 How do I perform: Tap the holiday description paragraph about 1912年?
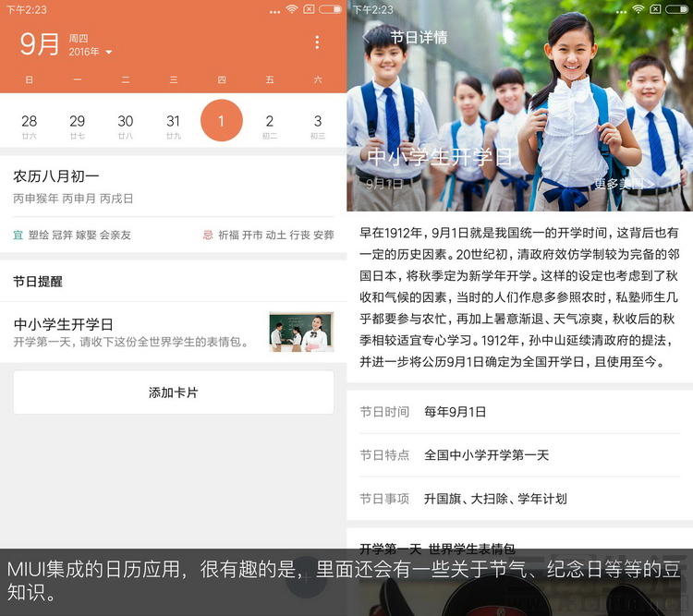pyautogui.click(x=519, y=297)
